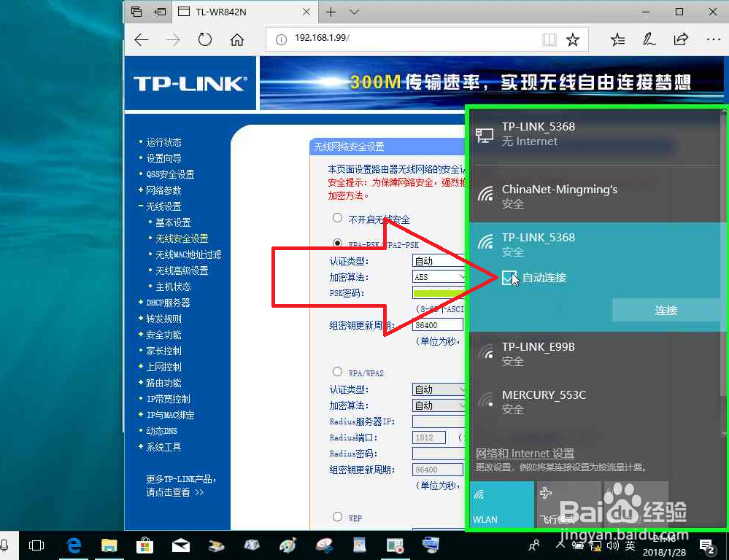The height and width of the screenshot is (560, 729).
Task: Open WPA-PSK 加密算法 AES dropdown
Action: (439, 277)
